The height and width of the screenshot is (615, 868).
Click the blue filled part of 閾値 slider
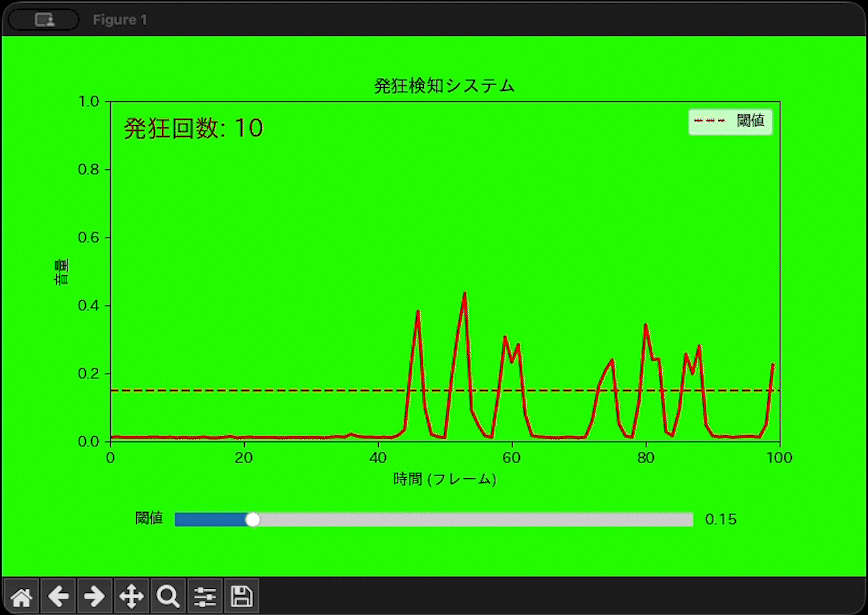click(211, 519)
